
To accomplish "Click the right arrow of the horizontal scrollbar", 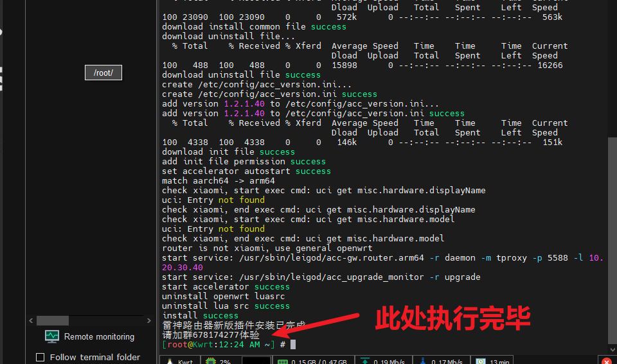I will (148, 320).
